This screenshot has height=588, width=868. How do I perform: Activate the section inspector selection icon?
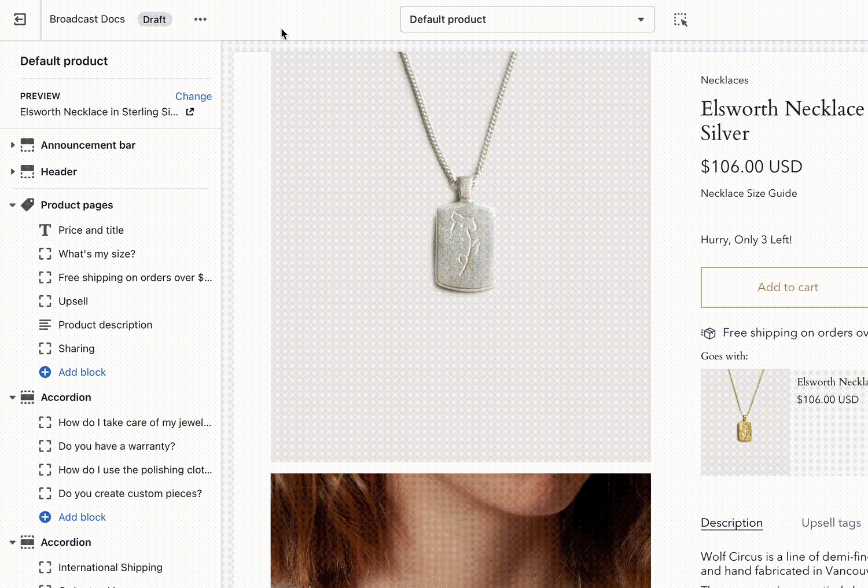681,20
